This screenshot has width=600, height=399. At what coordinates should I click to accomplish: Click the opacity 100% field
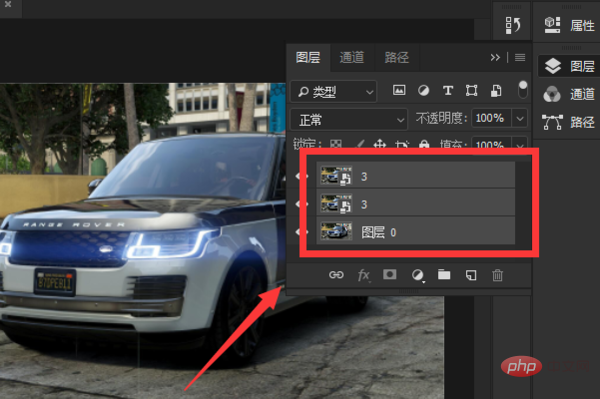(491, 118)
